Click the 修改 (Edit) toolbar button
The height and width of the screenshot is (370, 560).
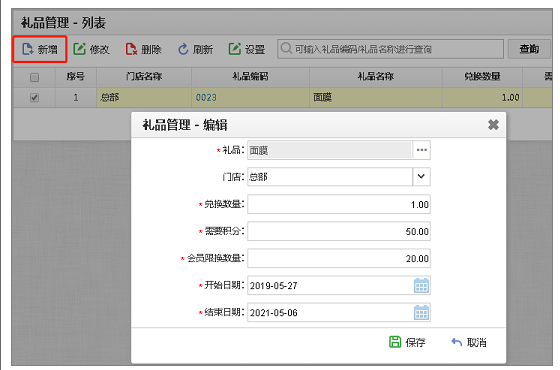pyautogui.click(x=91, y=49)
